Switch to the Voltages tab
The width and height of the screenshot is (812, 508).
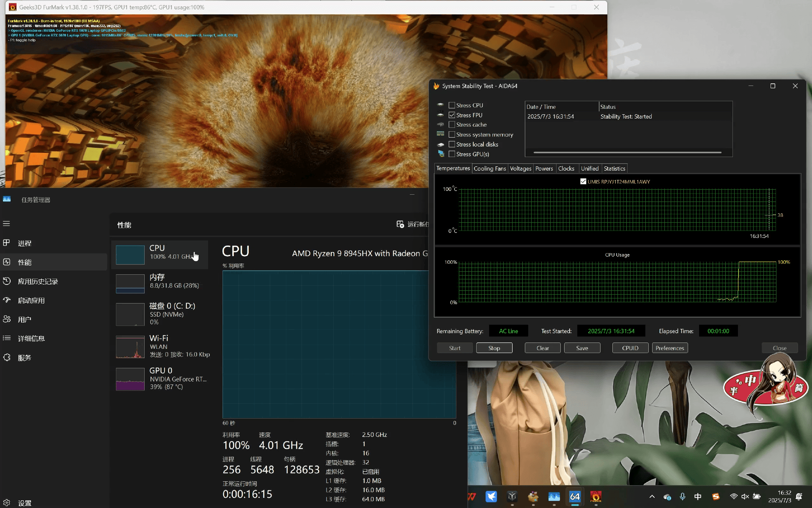tap(521, 168)
